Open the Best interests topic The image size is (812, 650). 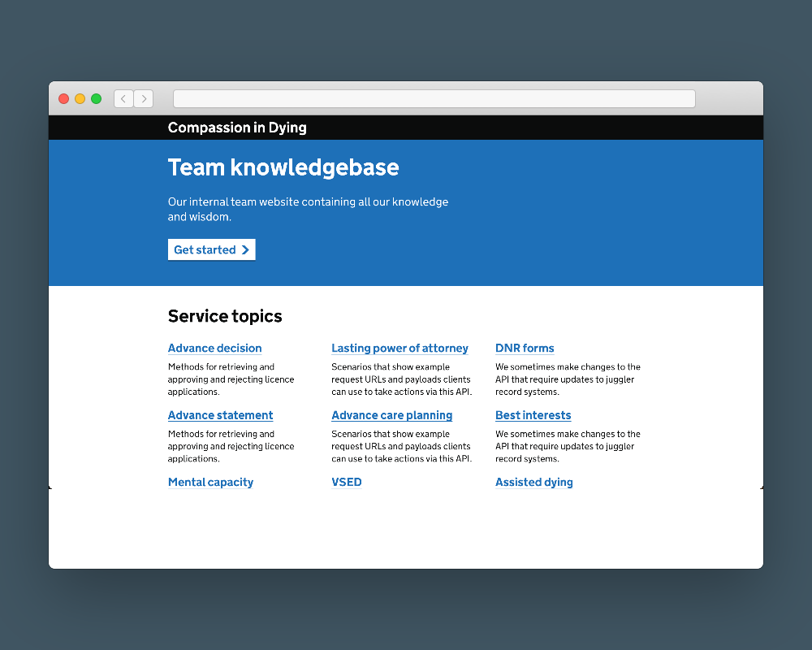[533, 415]
